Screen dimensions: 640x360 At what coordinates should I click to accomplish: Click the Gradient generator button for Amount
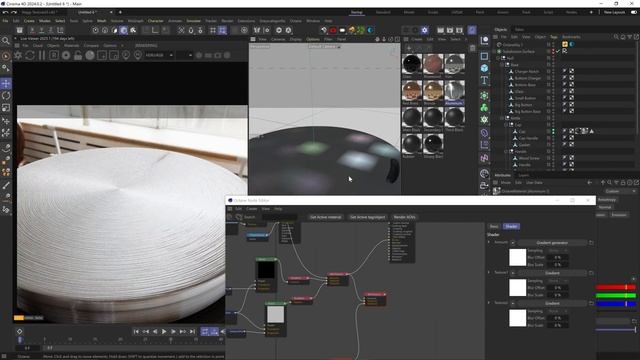tap(552, 243)
